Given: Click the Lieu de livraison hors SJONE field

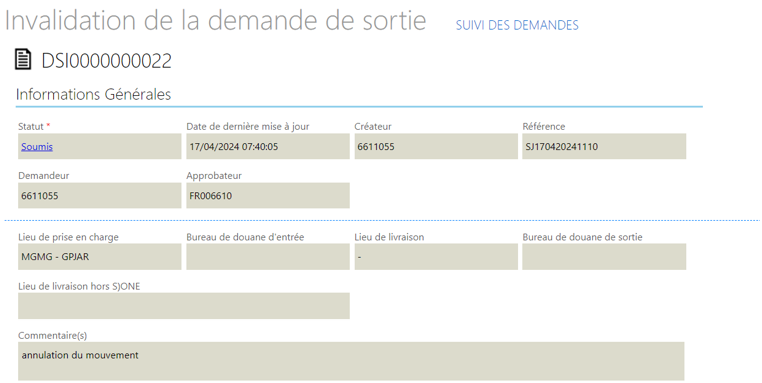Looking at the screenshot, I should [184, 306].
